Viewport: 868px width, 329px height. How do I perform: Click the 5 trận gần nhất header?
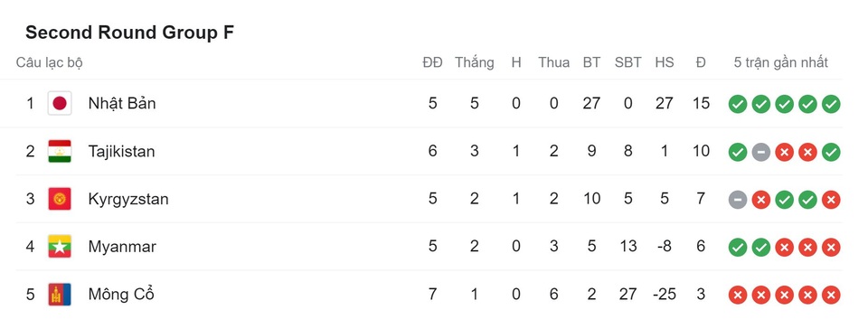(780, 62)
